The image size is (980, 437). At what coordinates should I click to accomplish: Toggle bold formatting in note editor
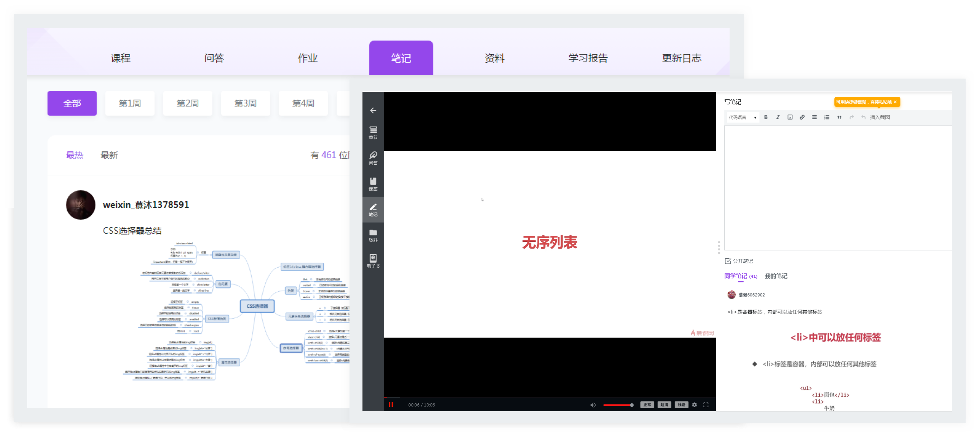pos(766,117)
